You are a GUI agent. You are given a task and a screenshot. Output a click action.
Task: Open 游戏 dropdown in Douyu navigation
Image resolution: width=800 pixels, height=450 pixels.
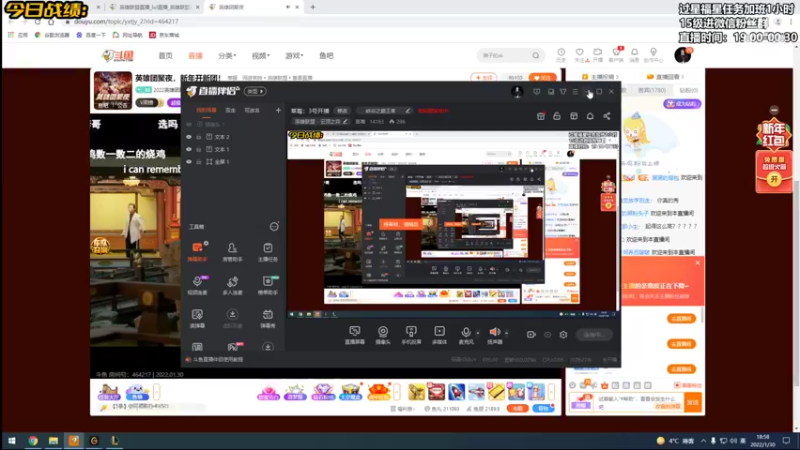[x=294, y=56]
